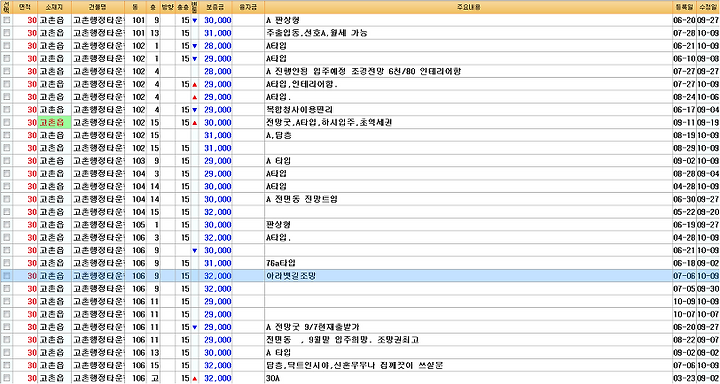
Task: Click red up arrow in the '30A' row
Action: coord(194,378)
